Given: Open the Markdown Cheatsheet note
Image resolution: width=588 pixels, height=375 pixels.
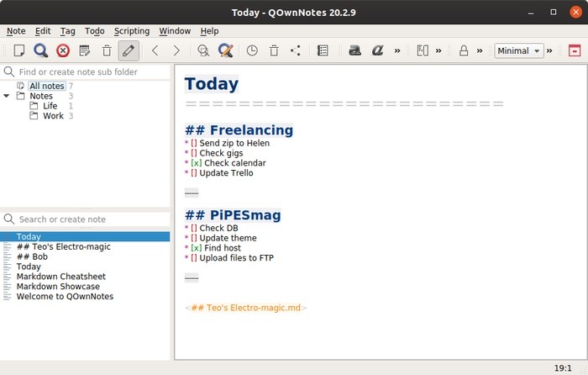Looking at the screenshot, I should click(60, 277).
